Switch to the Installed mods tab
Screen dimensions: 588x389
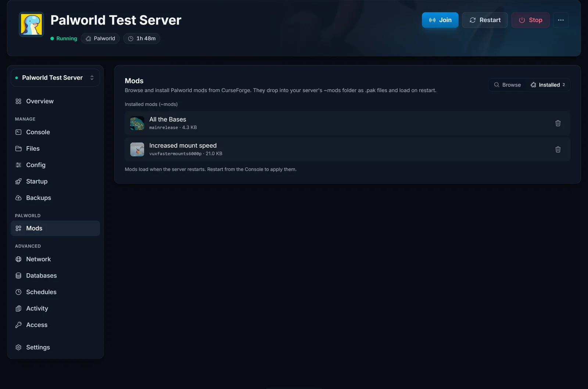coord(548,85)
